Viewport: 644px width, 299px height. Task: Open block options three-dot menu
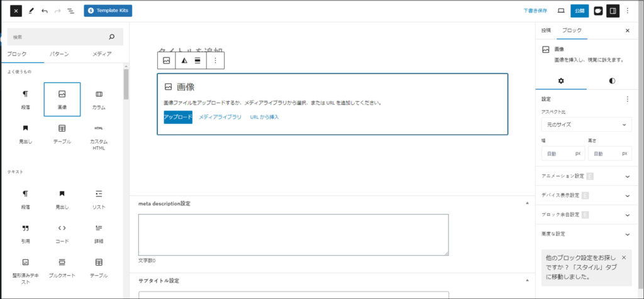pos(215,60)
